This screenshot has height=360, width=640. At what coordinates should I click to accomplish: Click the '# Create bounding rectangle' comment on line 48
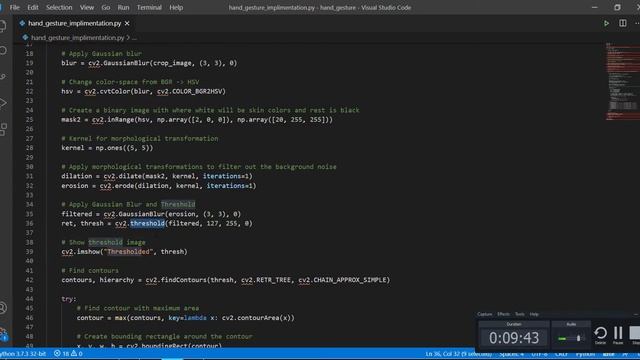coord(164,336)
